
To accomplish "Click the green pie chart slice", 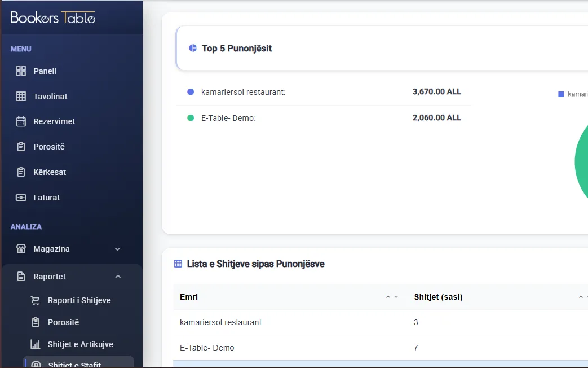I will 582,161.
